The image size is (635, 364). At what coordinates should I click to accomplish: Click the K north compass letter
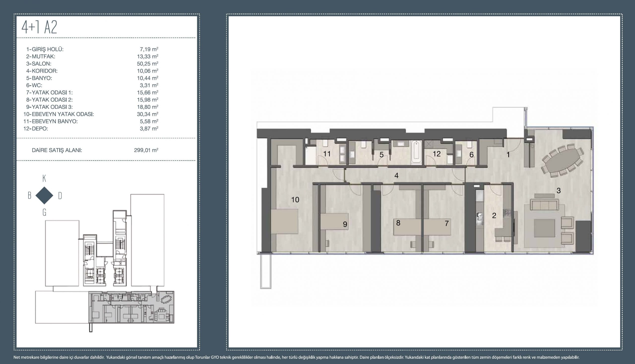(x=44, y=178)
